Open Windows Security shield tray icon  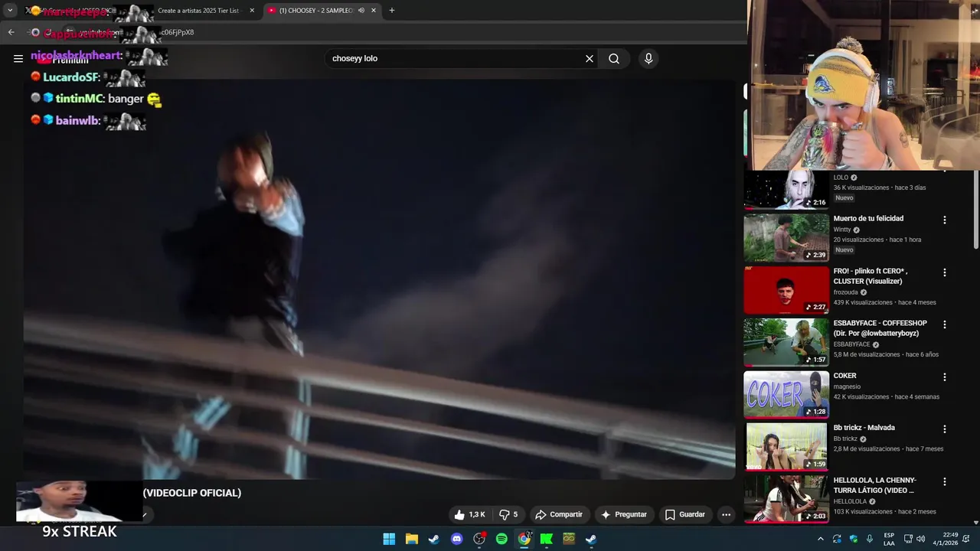pyautogui.click(x=853, y=539)
